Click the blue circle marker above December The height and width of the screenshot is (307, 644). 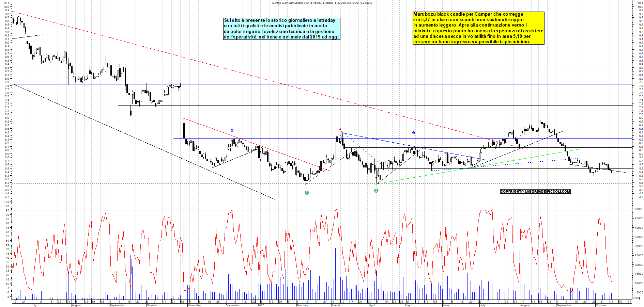(232, 130)
